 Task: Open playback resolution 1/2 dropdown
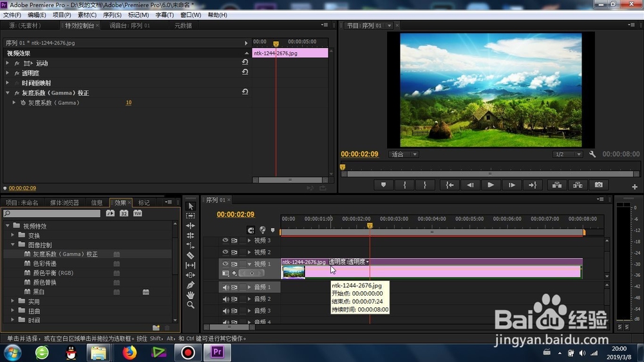[567, 155]
